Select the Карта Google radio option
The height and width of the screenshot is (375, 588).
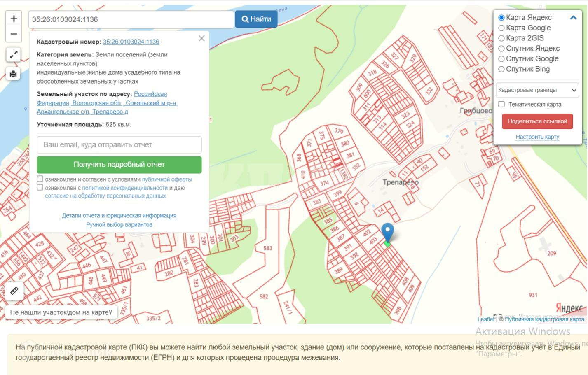(x=501, y=28)
